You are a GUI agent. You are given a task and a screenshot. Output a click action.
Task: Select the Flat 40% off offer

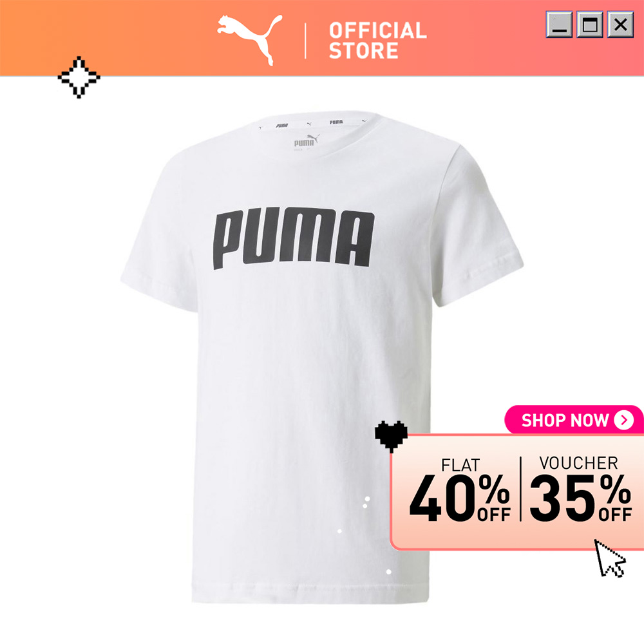[x=460, y=490]
